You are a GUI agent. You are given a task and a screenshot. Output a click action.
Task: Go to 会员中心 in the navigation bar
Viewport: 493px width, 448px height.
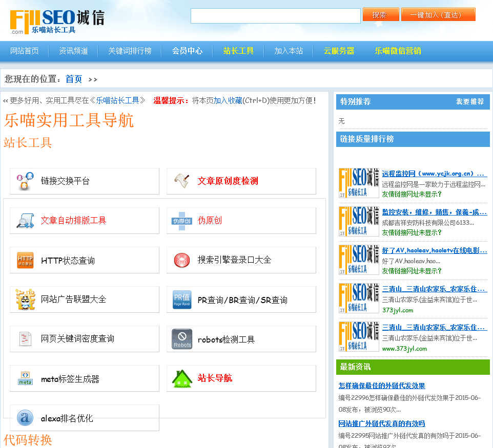coord(187,51)
